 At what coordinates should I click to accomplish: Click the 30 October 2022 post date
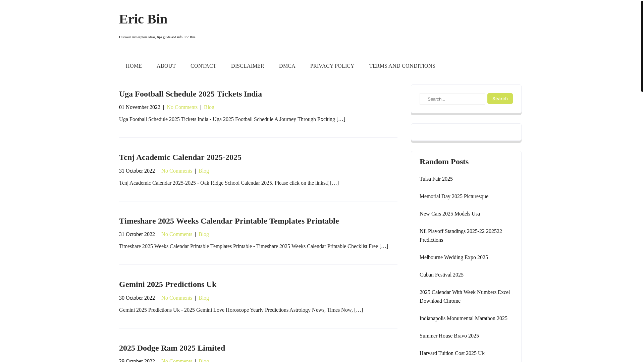pyautogui.click(x=137, y=298)
